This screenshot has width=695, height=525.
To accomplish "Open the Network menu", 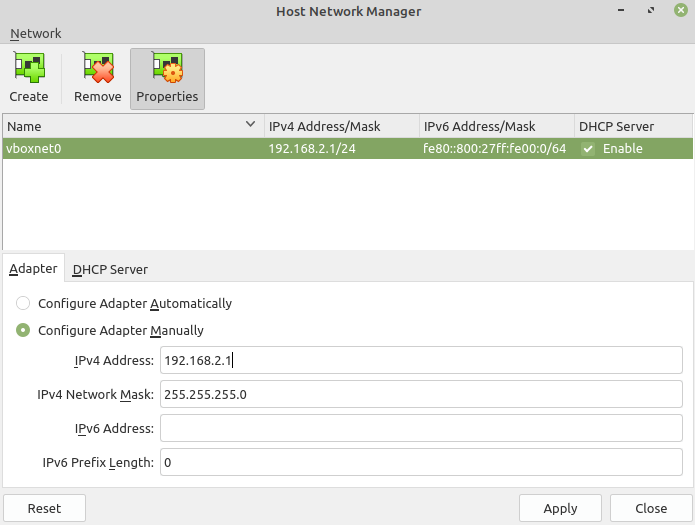I will tap(35, 33).
